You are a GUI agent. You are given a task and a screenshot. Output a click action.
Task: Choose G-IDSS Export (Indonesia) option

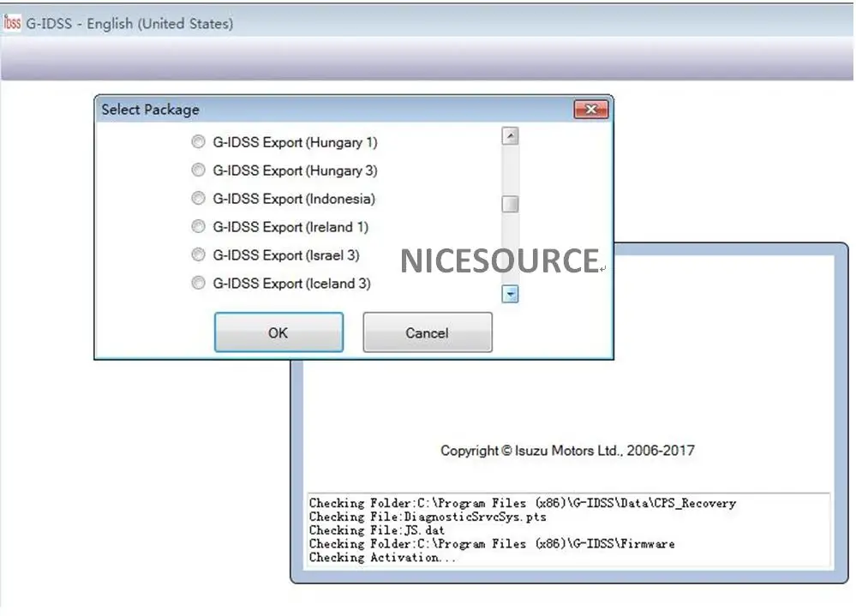[x=198, y=198]
